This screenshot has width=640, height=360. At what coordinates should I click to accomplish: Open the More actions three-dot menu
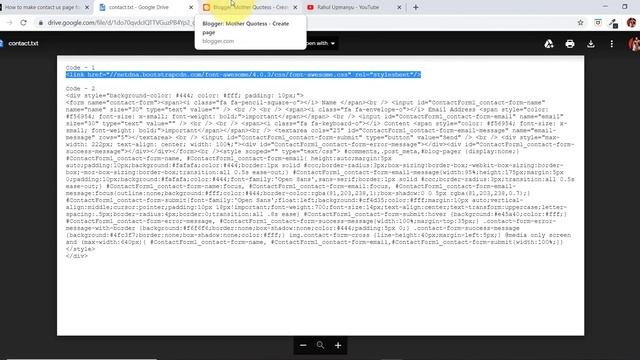click(x=611, y=44)
